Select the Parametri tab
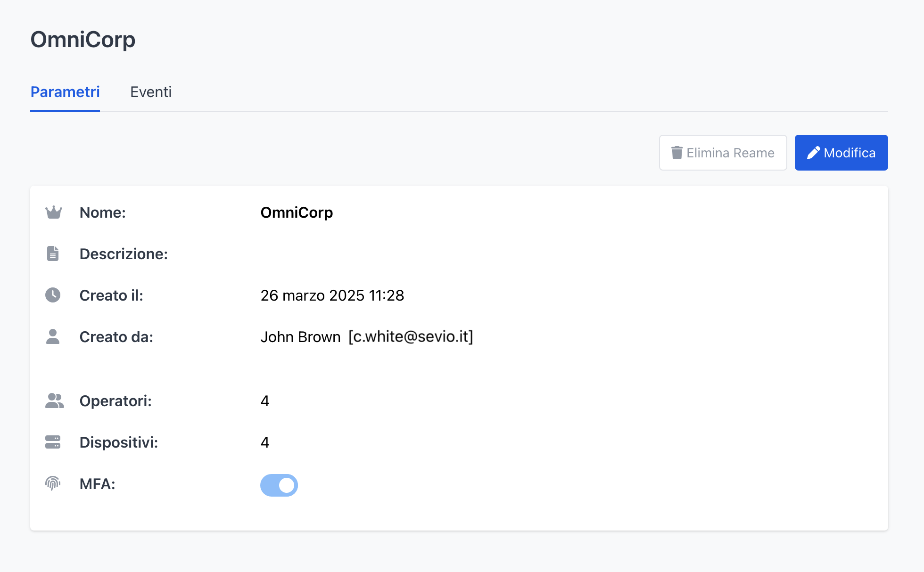Screen dimensions: 924x572 65,92
